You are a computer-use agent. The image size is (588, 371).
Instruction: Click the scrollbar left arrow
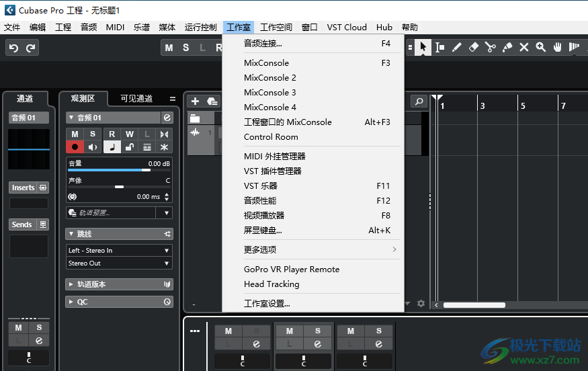(436, 305)
